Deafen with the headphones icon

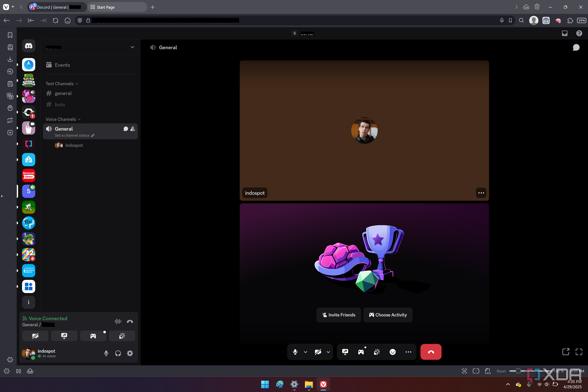[118, 353]
